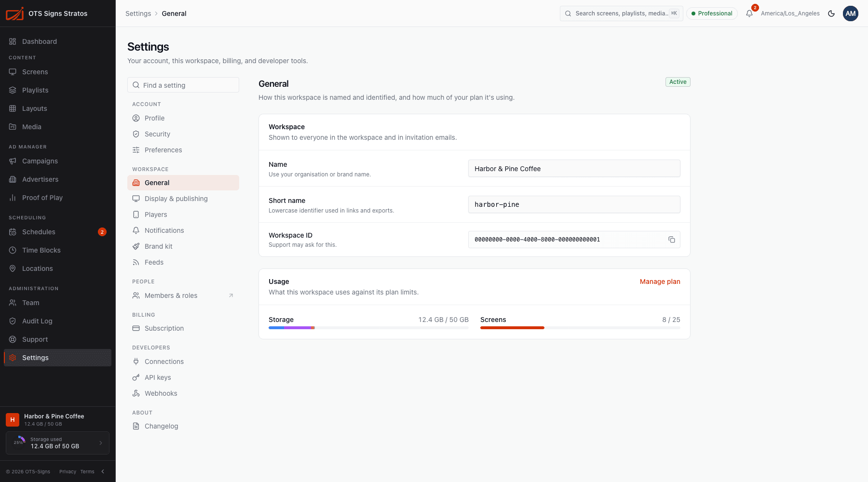Open Campaigns megaphone item
Viewport: 868px width, 482px height.
[58, 161]
